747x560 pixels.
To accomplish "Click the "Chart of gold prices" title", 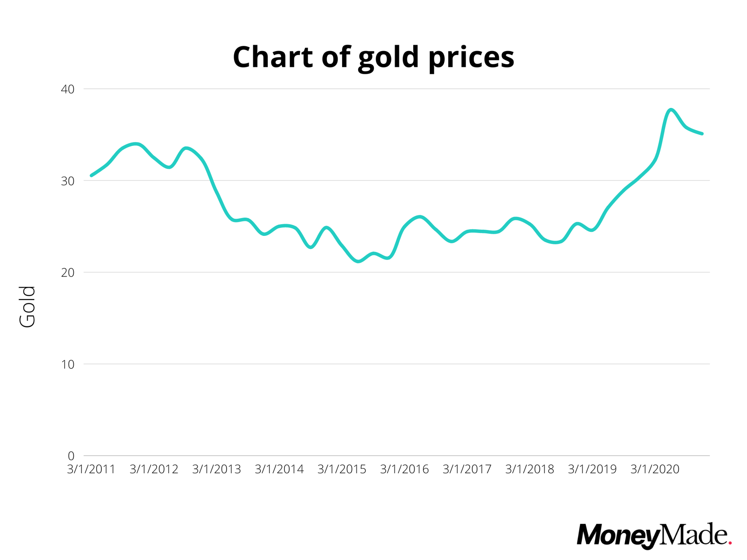I will (373, 57).
